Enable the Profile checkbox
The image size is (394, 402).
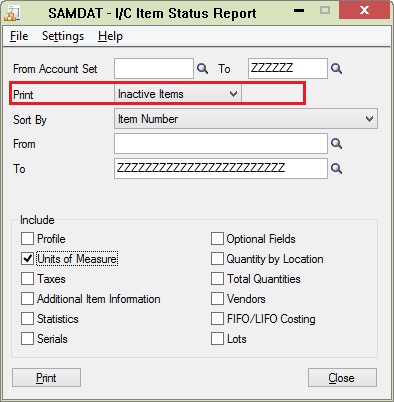[x=27, y=239]
